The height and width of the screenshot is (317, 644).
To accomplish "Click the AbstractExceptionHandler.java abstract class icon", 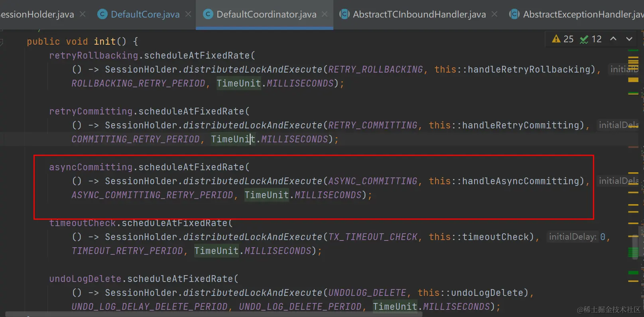I will coord(514,14).
